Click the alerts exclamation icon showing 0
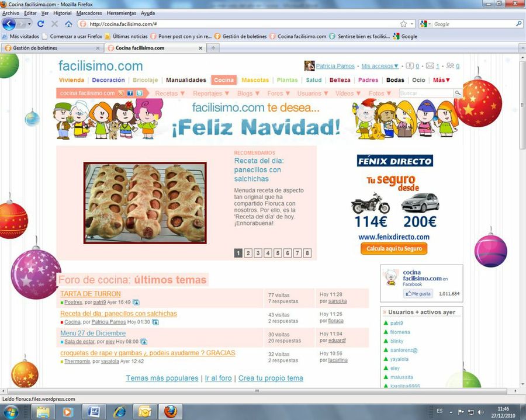The width and height of the screenshot is (526, 420). 409,67
